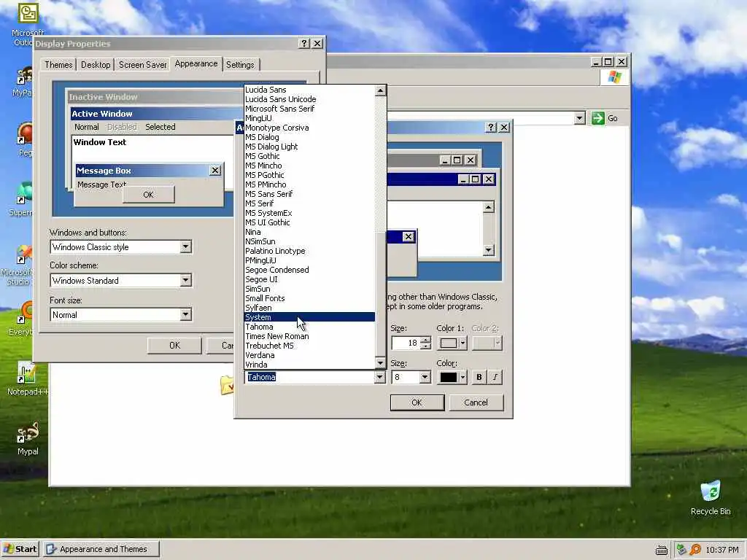Screen dimensions: 747x560
Task: Click the tray network status icon
Action: point(681,550)
